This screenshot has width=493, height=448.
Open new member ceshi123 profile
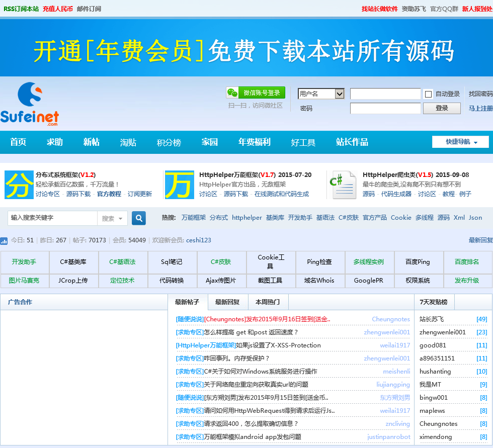pos(199,240)
